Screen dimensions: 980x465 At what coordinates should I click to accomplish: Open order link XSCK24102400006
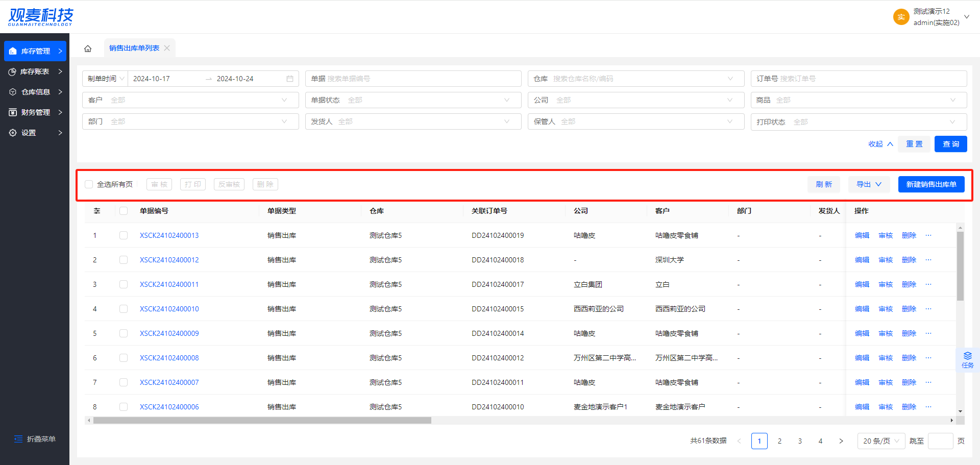[x=169, y=407]
